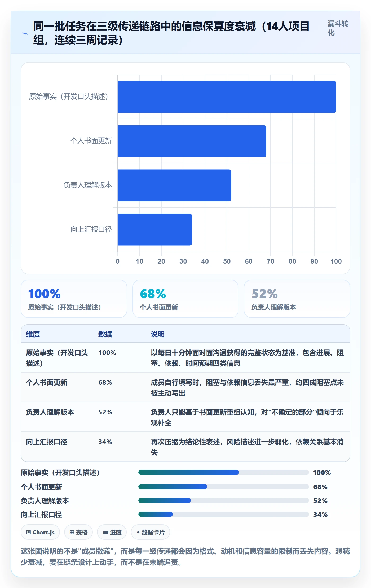371x588 pixels.
Task: Select the 表格 tag chip
Action: [x=78, y=532]
